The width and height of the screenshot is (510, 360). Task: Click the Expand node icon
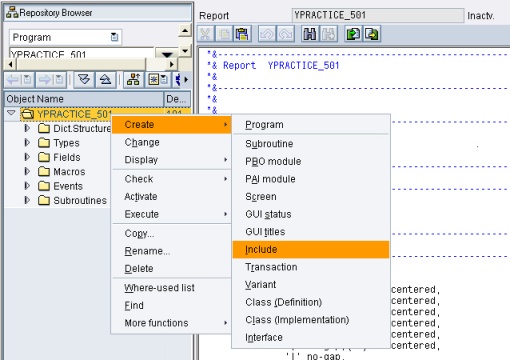[x=84, y=80]
